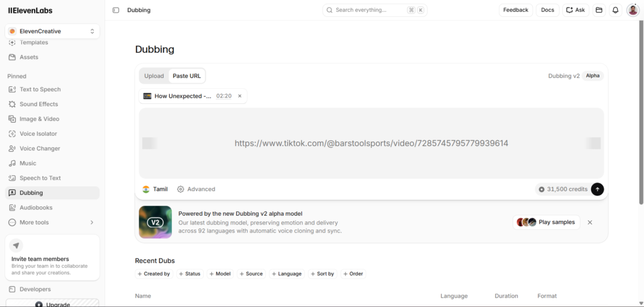
Task: Click the 31,500 credits indicator
Action: pos(563,189)
